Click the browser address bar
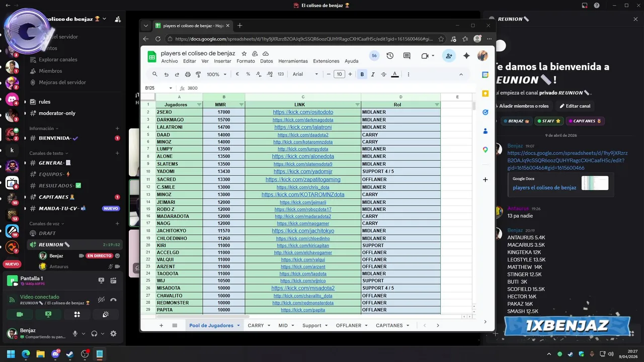644x362 pixels. coord(303,39)
